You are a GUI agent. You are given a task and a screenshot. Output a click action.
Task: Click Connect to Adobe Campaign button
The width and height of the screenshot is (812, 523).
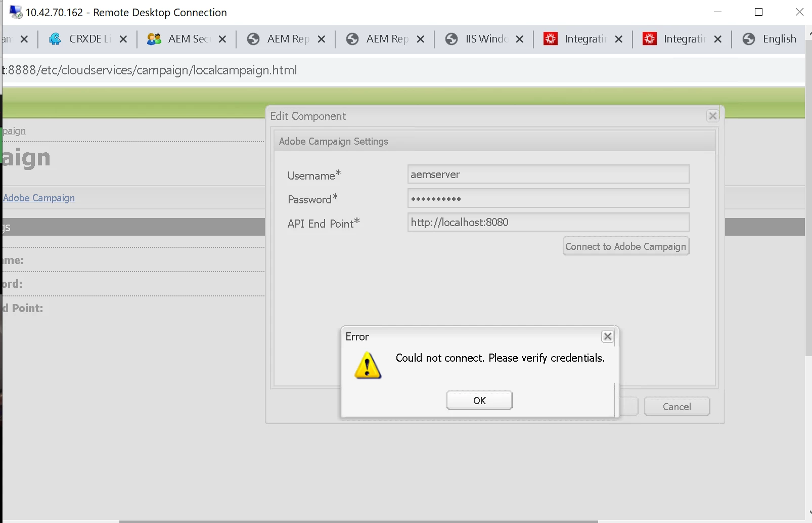click(626, 246)
